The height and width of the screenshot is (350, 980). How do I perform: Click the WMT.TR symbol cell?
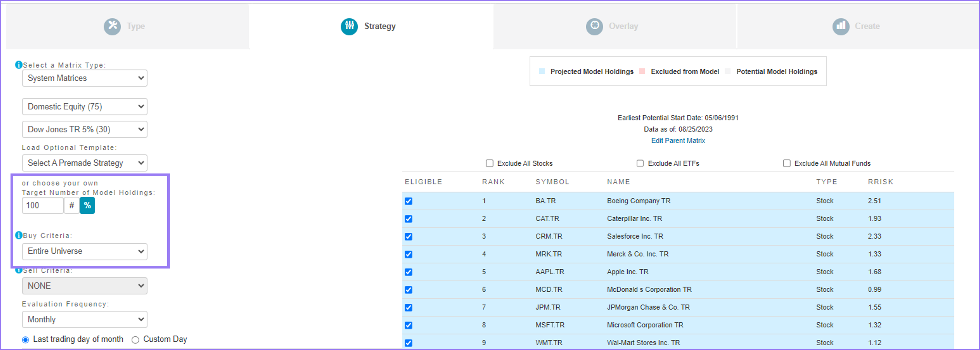(549, 342)
